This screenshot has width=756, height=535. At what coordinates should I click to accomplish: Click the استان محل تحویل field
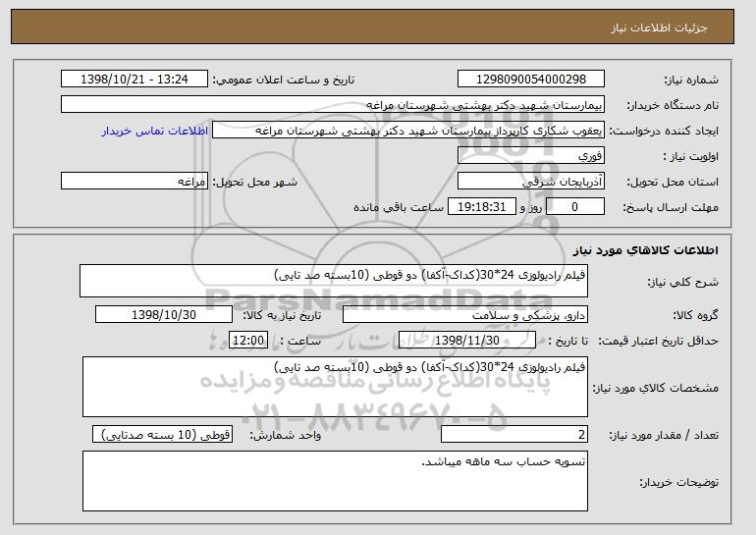pos(531,182)
